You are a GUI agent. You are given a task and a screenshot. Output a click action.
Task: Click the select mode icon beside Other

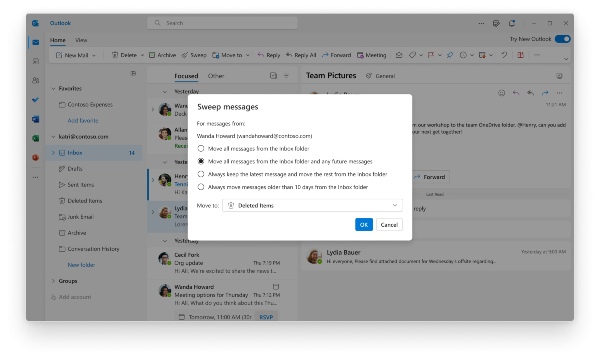[x=273, y=76]
